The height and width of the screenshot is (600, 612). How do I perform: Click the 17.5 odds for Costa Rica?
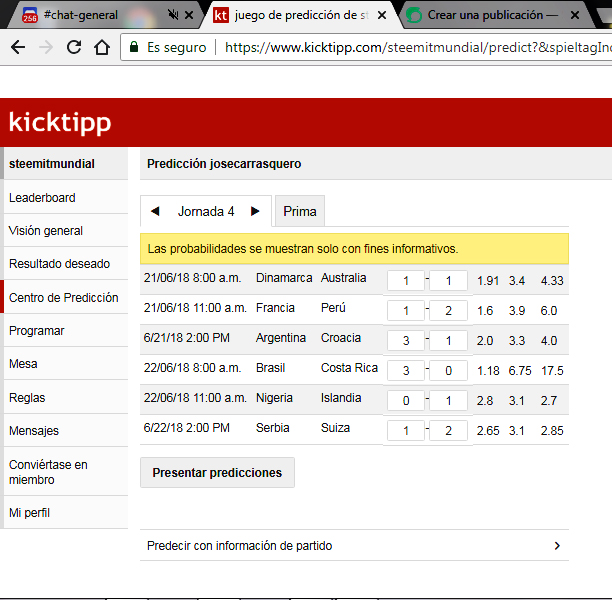click(552, 370)
